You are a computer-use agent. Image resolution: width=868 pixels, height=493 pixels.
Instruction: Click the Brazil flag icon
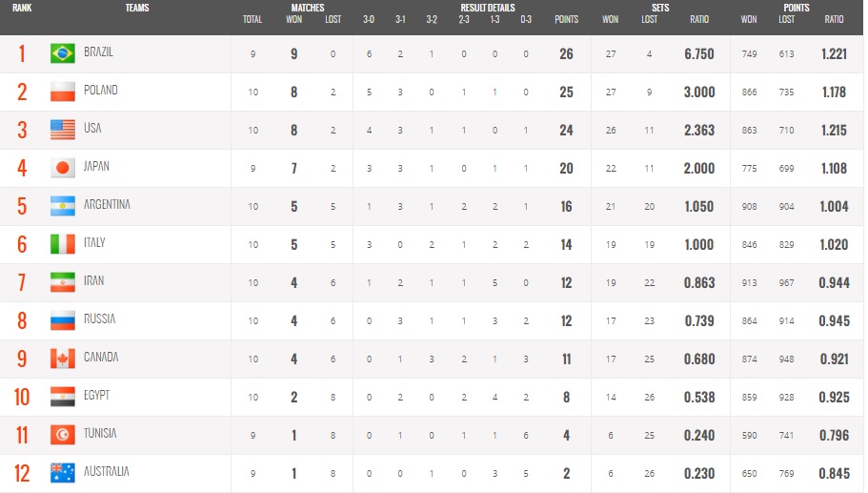point(63,53)
